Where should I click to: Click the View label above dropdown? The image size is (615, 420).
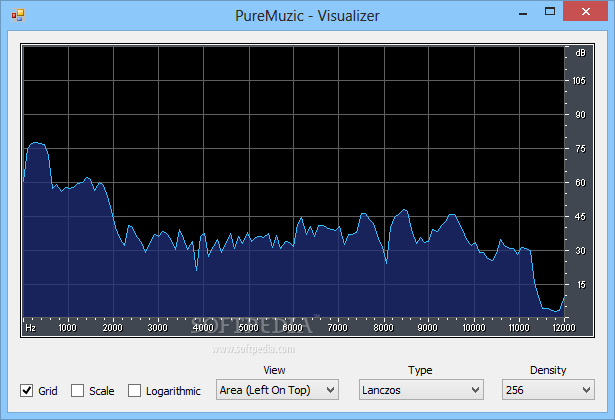[275, 370]
